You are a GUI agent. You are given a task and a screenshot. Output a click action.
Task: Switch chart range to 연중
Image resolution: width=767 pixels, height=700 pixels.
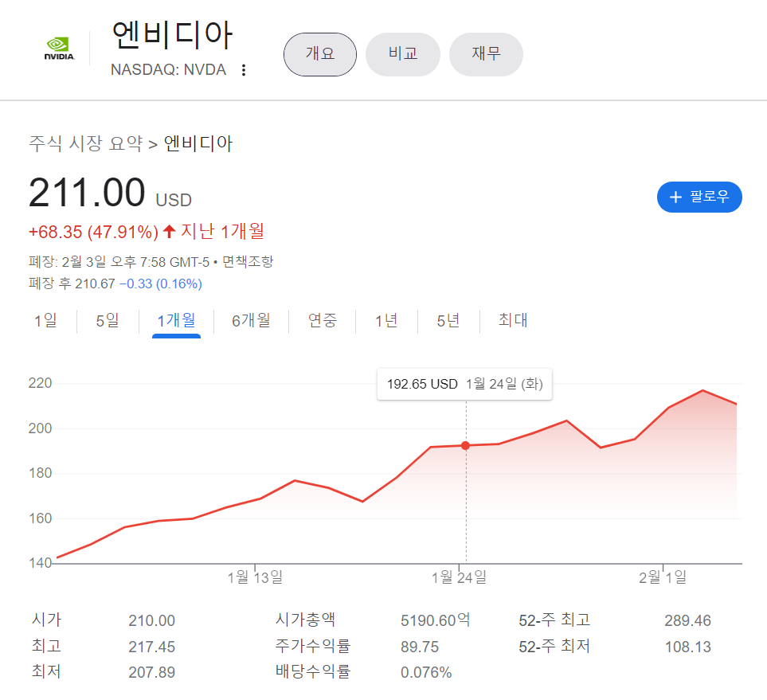point(323,321)
